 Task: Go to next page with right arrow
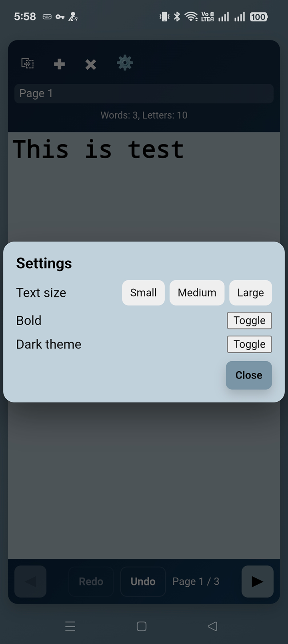pos(257,581)
